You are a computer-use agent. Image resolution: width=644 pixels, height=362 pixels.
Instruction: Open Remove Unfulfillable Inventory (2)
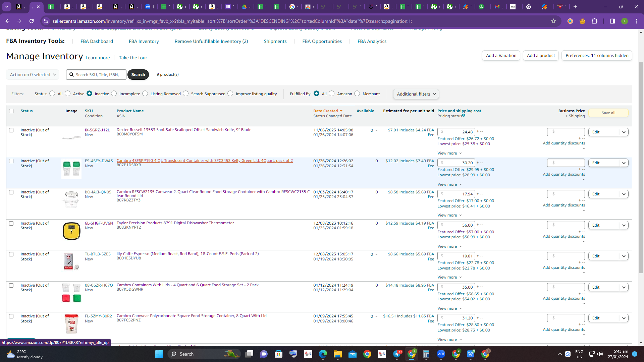tap(211, 41)
